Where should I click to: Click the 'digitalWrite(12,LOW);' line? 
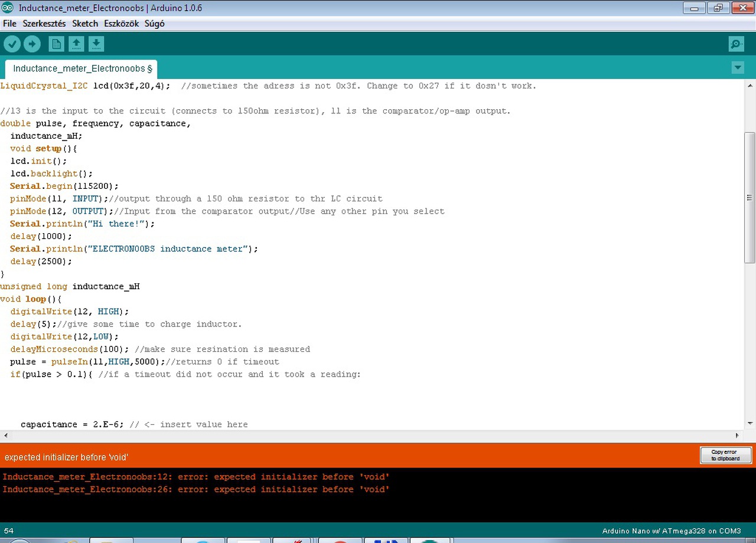click(64, 336)
